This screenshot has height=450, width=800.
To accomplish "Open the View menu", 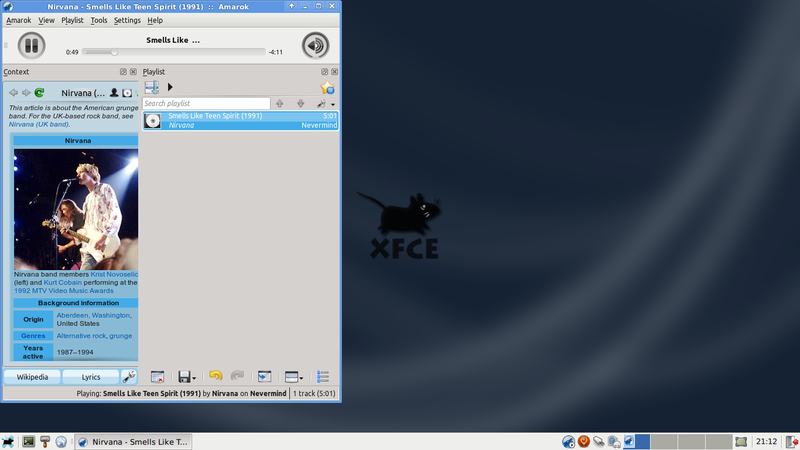I will [x=46, y=20].
